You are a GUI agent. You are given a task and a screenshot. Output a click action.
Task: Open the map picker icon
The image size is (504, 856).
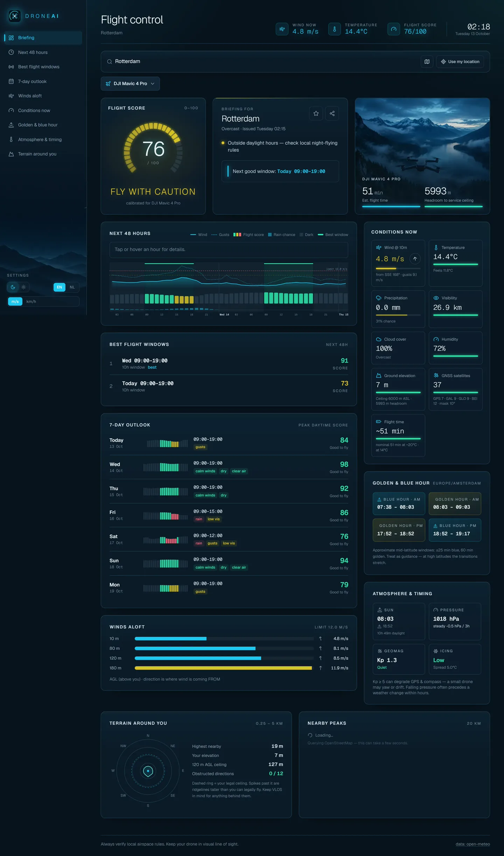click(x=427, y=62)
